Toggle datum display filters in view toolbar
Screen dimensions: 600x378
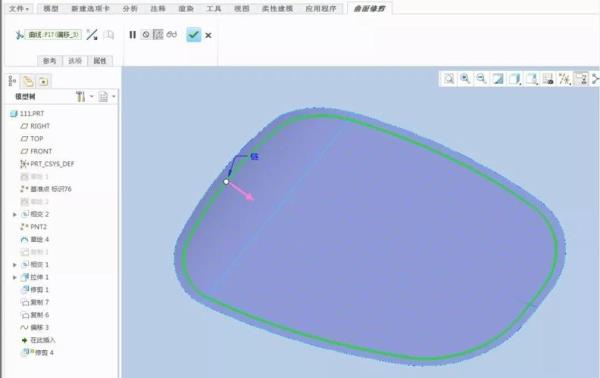(564, 79)
